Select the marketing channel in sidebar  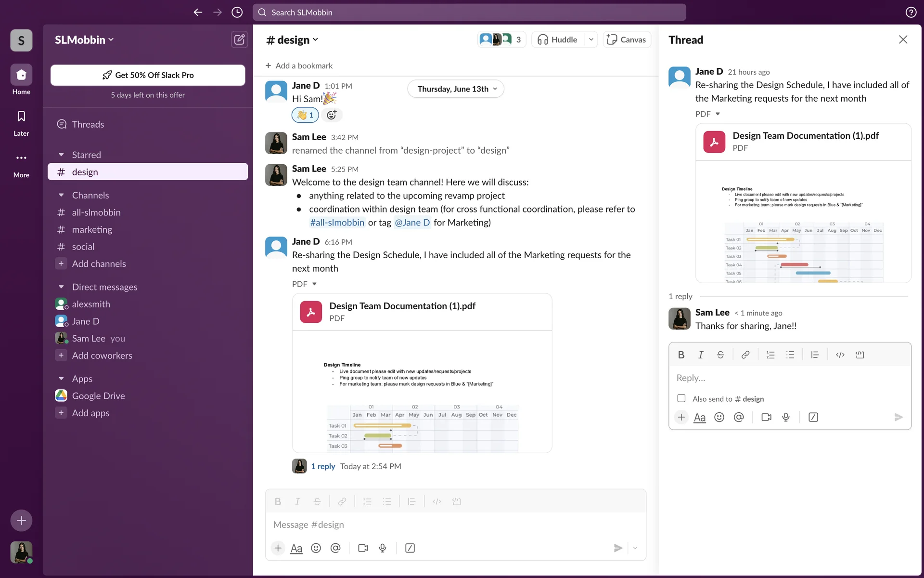coord(92,230)
